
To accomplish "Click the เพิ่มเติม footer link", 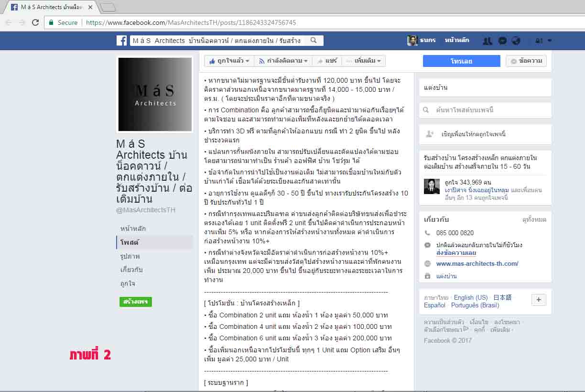I will tap(500, 329).
